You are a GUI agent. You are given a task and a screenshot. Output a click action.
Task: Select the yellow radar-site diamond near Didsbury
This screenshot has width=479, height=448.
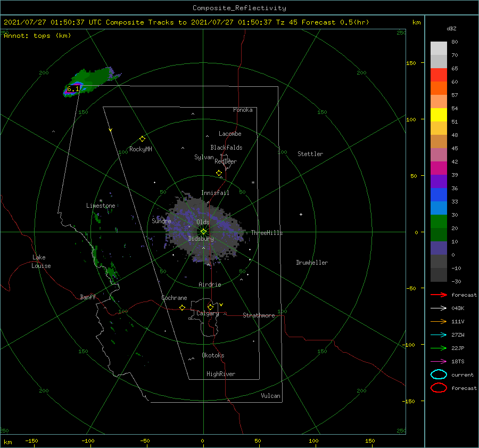point(203,232)
